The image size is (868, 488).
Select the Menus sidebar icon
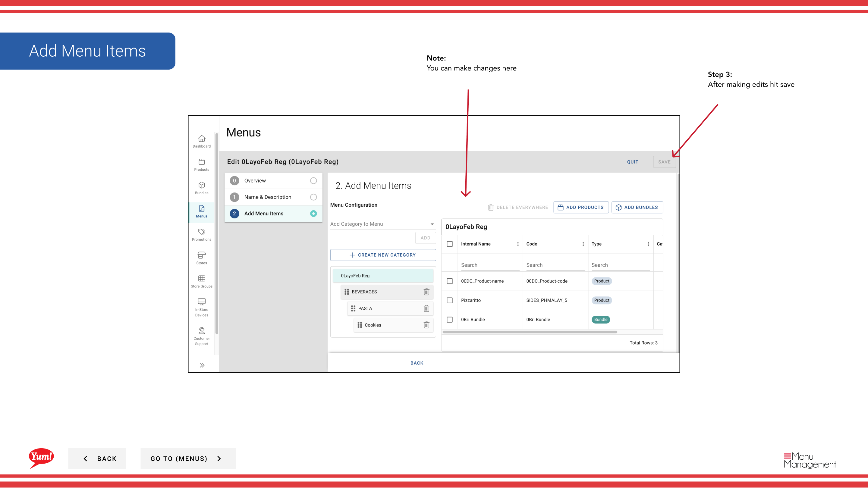point(202,211)
